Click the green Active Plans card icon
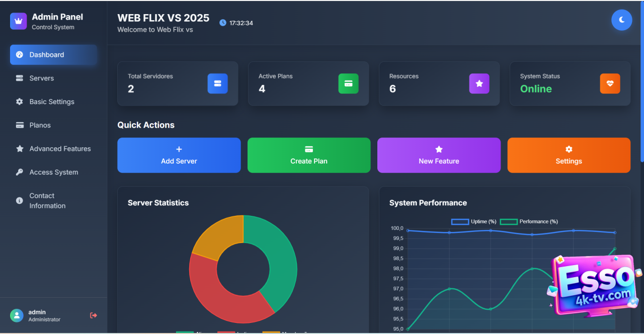The width and height of the screenshot is (644, 334). coord(348,83)
